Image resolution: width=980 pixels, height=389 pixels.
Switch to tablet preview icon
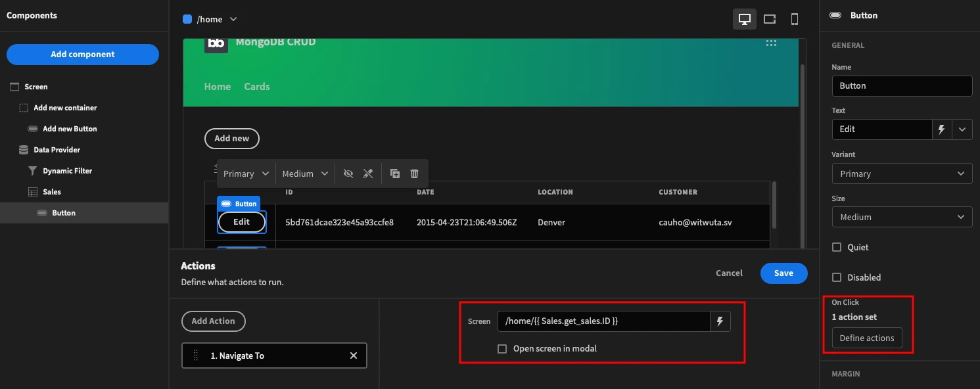770,19
